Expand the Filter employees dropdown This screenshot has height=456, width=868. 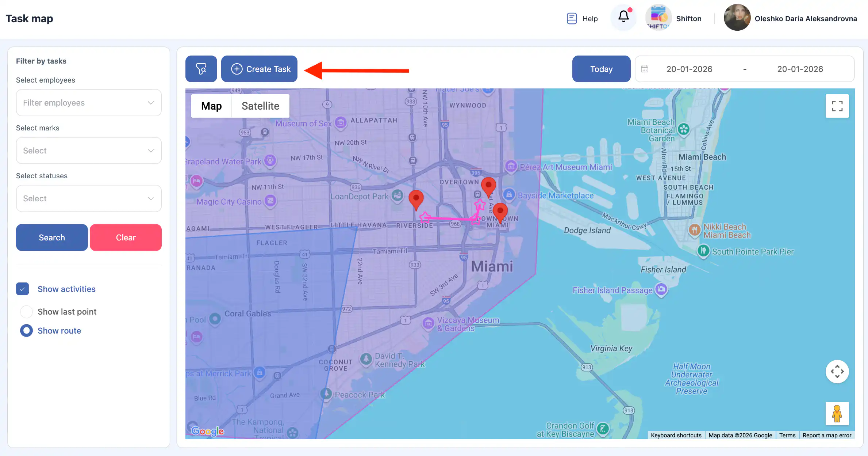[x=89, y=103]
